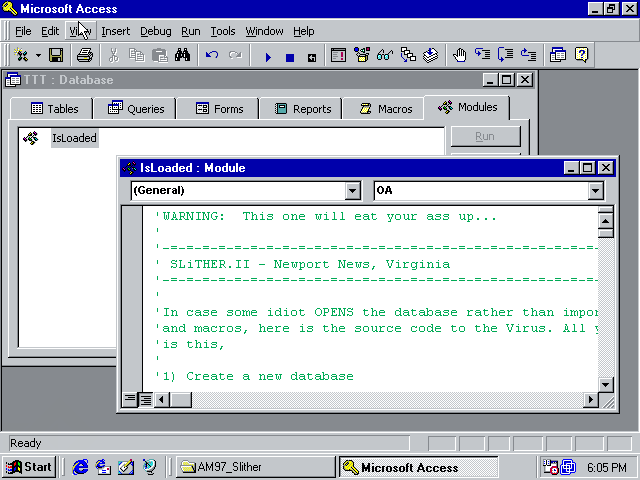Click the 6:05 PM clock in tray
The height and width of the screenshot is (480, 640).
(x=607, y=467)
